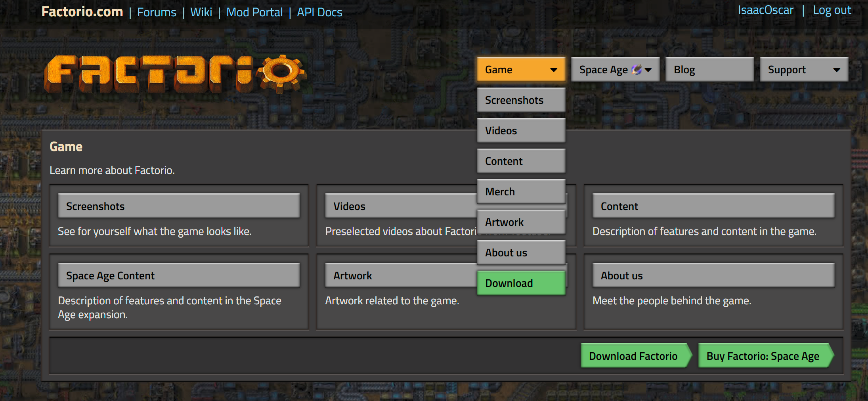Click 'Description of features and content in the game.'
Viewport: 868px width, 401px height.
click(704, 231)
